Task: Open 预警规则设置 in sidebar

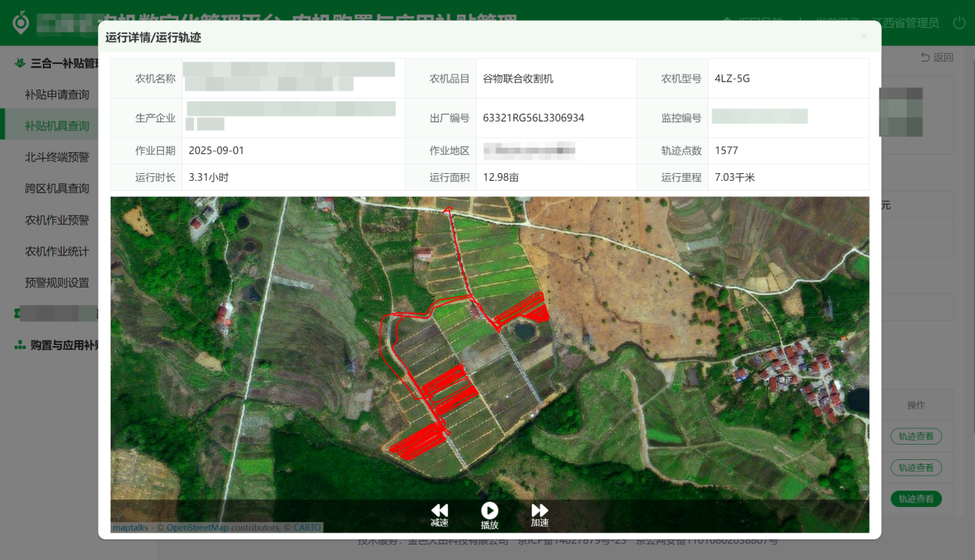Action: (57, 282)
